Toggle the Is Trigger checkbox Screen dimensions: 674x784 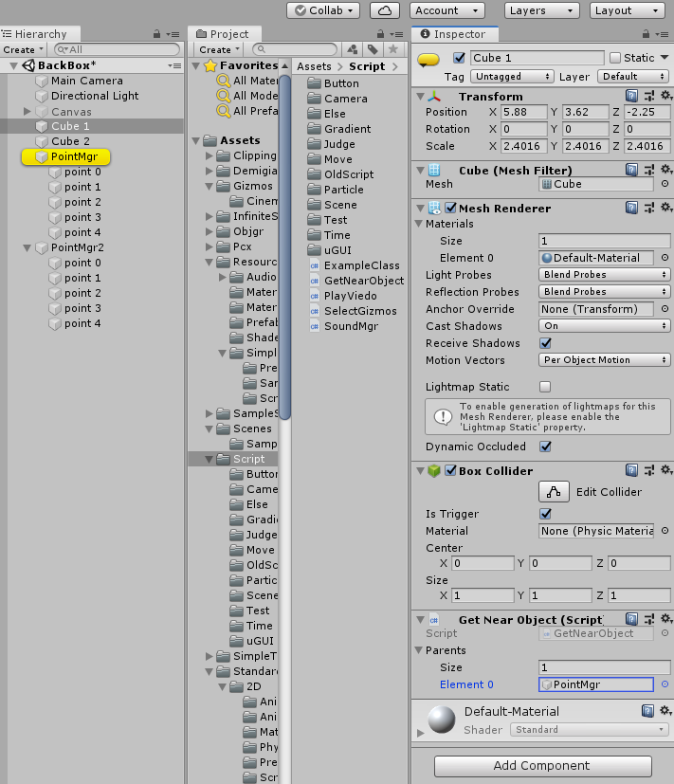[545, 514]
